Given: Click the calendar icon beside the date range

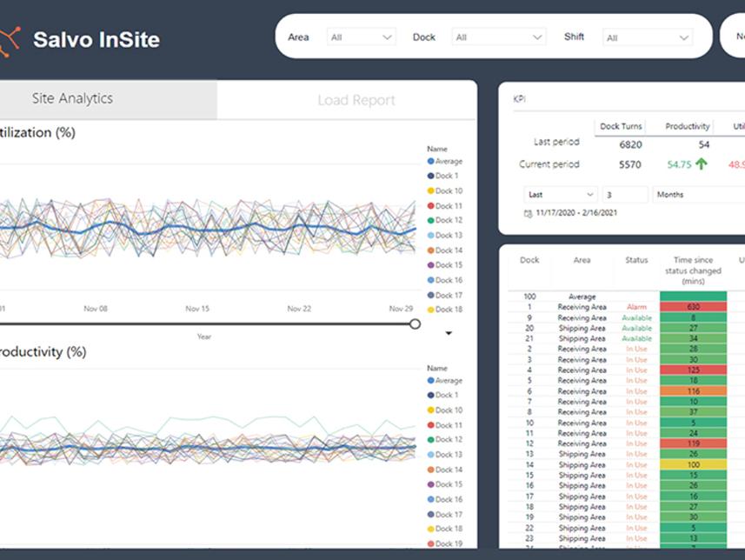Looking at the screenshot, I should [528, 213].
